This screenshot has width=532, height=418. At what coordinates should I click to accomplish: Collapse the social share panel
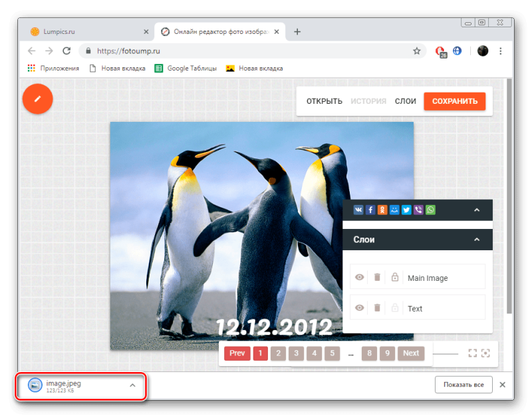(477, 210)
